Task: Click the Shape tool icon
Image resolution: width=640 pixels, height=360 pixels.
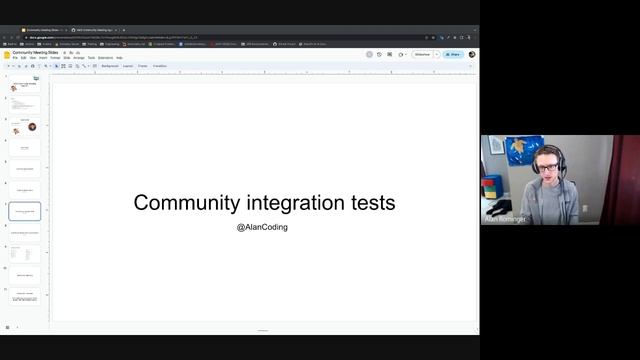Action: [x=77, y=66]
